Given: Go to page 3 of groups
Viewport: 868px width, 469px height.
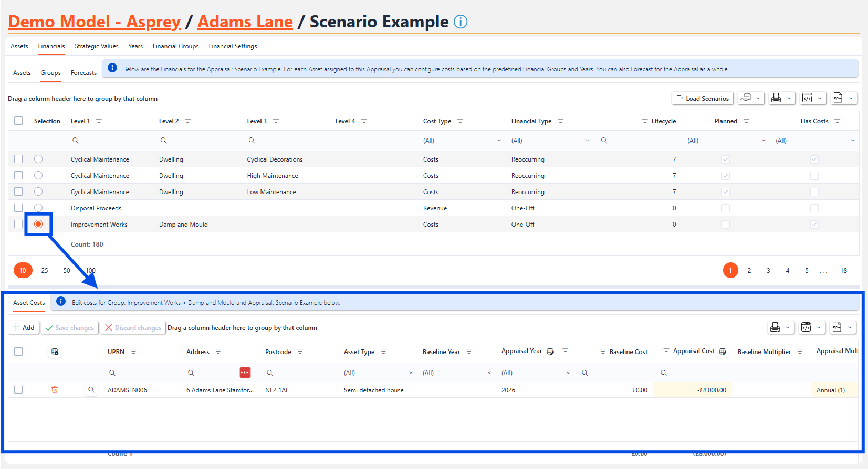Looking at the screenshot, I should [x=768, y=271].
